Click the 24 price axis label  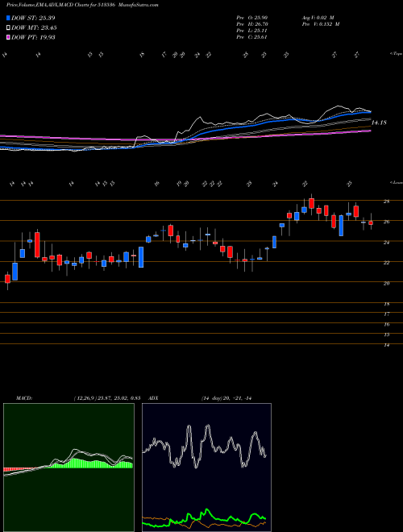(x=386, y=243)
